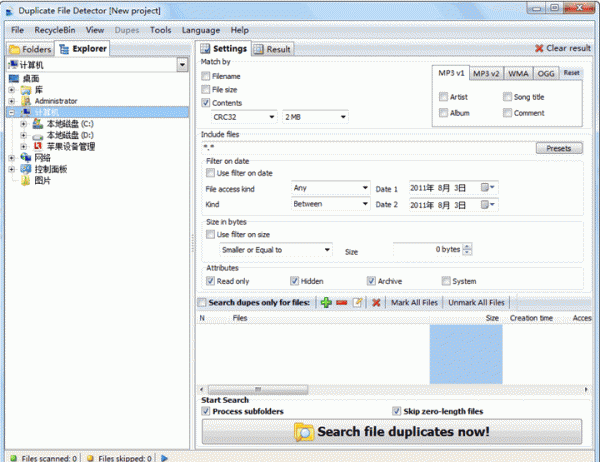Viewport: 600px width, 462px height.
Task: Click the blue play arrow in status bar
Action: [164, 458]
